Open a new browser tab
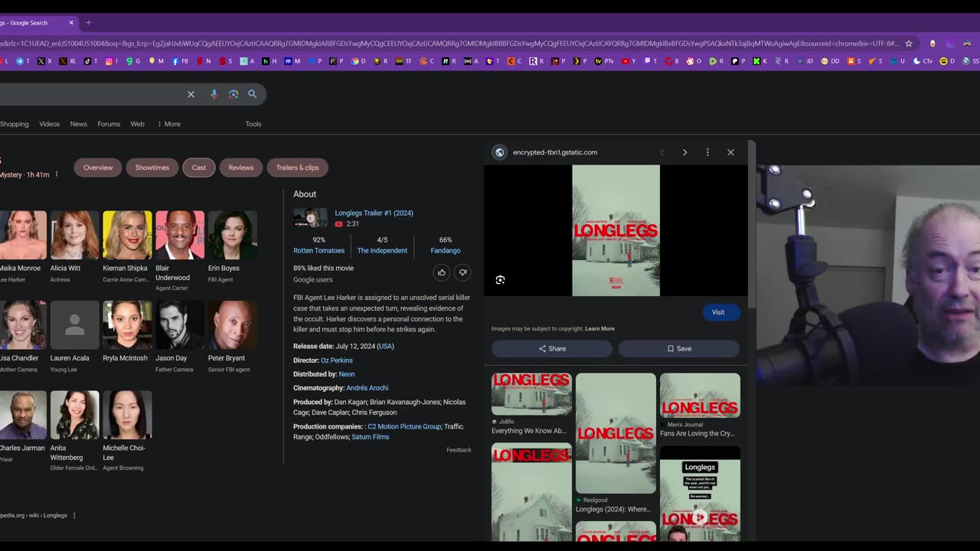This screenshot has height=551, width=980. point(88,23)
